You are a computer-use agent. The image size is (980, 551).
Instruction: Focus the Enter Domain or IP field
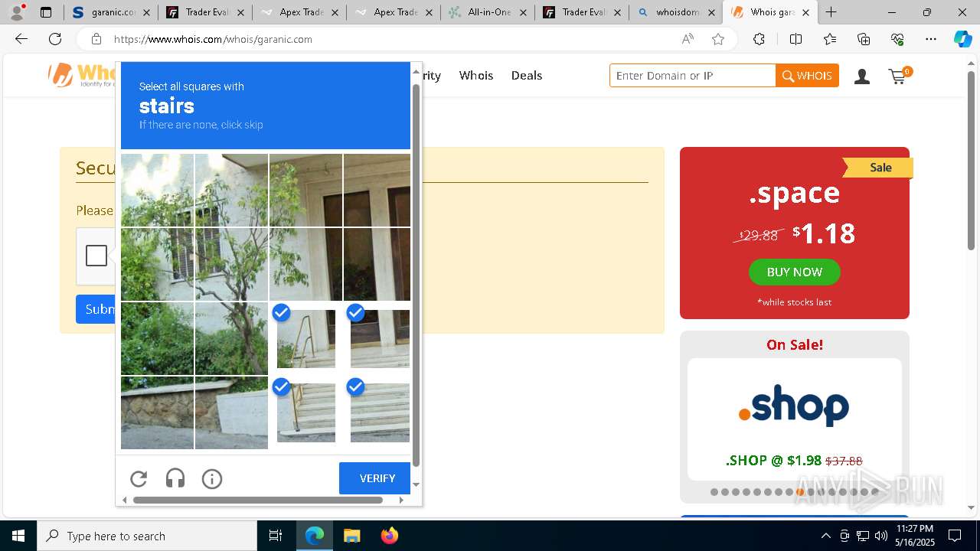tap(693, 76)
